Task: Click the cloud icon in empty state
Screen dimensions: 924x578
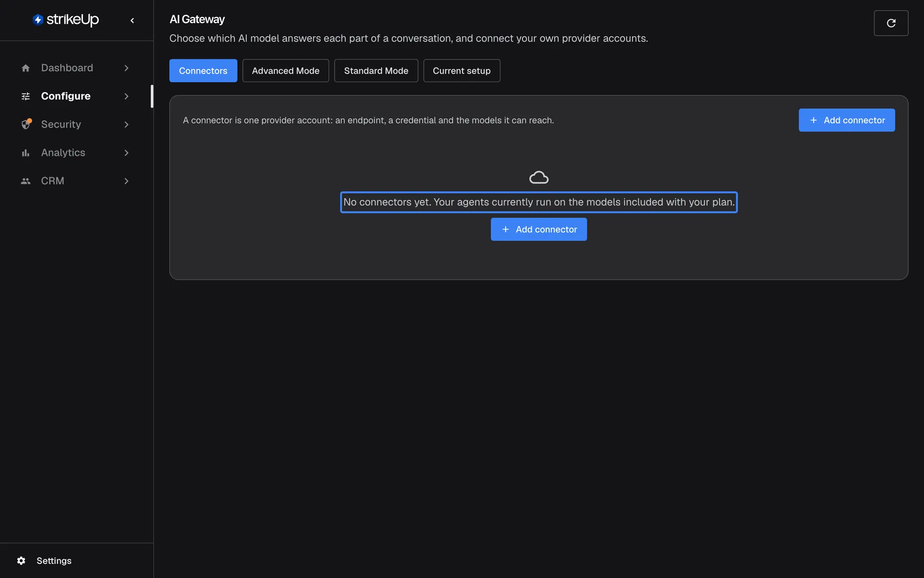Action: 539,178
